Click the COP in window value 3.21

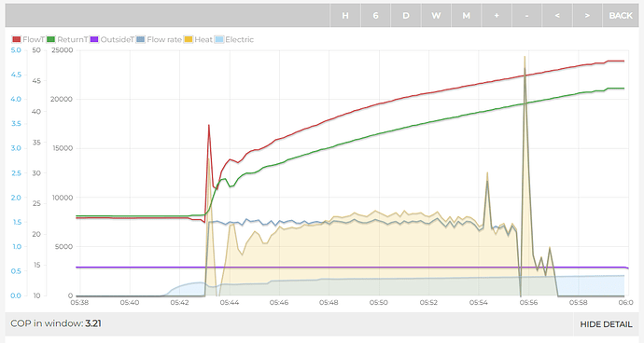point(93,323)
